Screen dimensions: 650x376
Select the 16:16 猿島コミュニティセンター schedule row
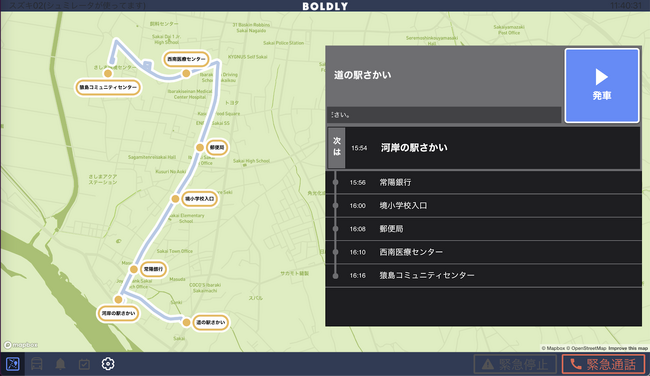pos(484,275)
